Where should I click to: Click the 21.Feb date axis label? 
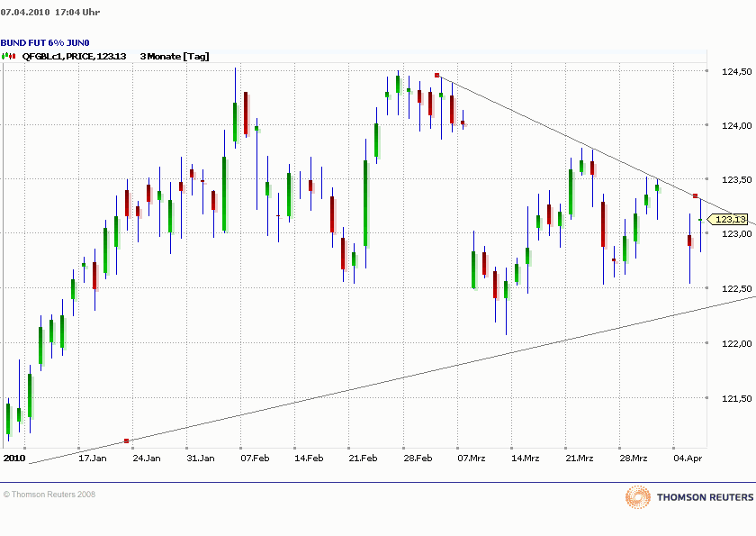pos(363,458)
